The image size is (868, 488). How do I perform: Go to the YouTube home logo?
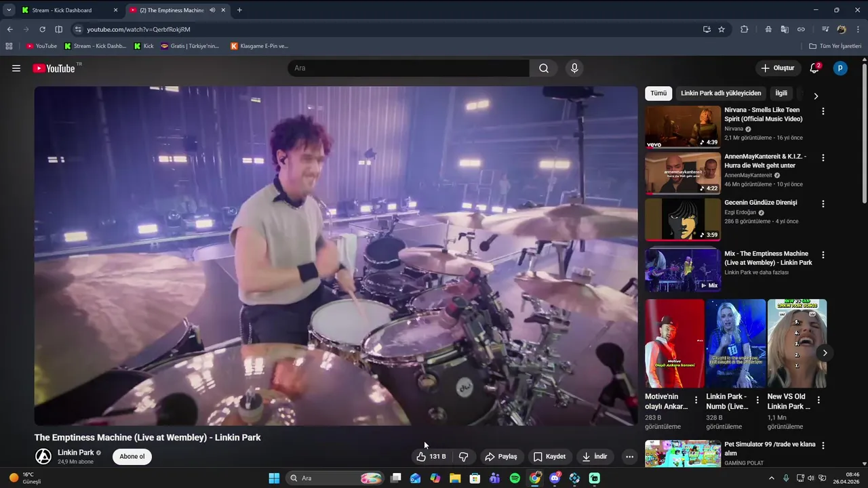pyautogui.click(x=54, y=68)
